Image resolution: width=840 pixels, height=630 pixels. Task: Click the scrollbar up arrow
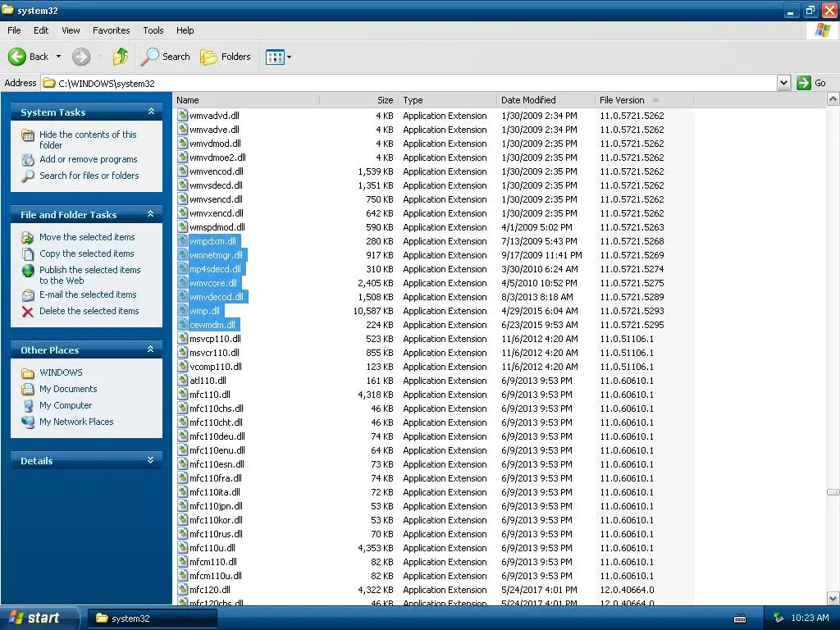833,99
